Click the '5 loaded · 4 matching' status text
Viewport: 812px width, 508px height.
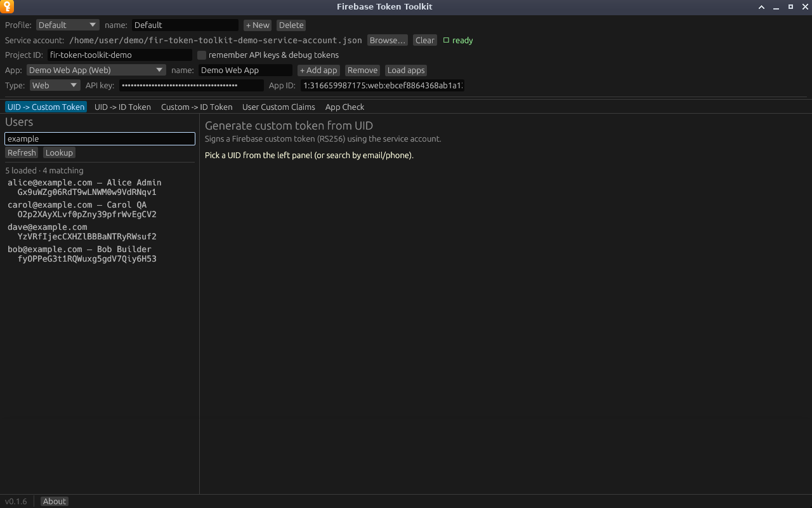pyautogui.click(x=44, y=170)
